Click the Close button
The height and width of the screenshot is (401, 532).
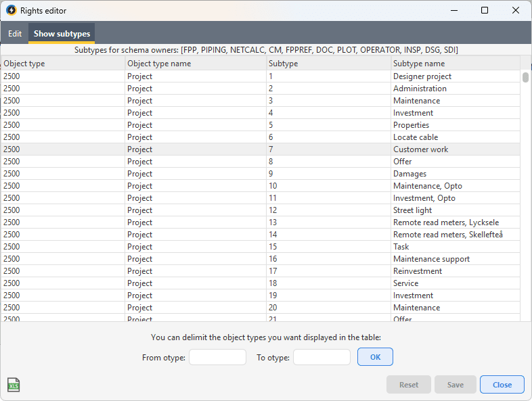[x=502, y=385]
